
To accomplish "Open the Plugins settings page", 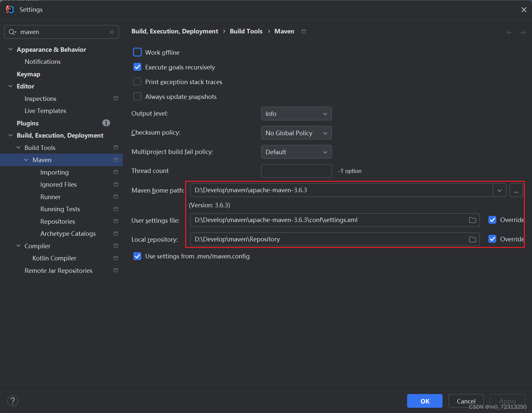I will 28,123.
